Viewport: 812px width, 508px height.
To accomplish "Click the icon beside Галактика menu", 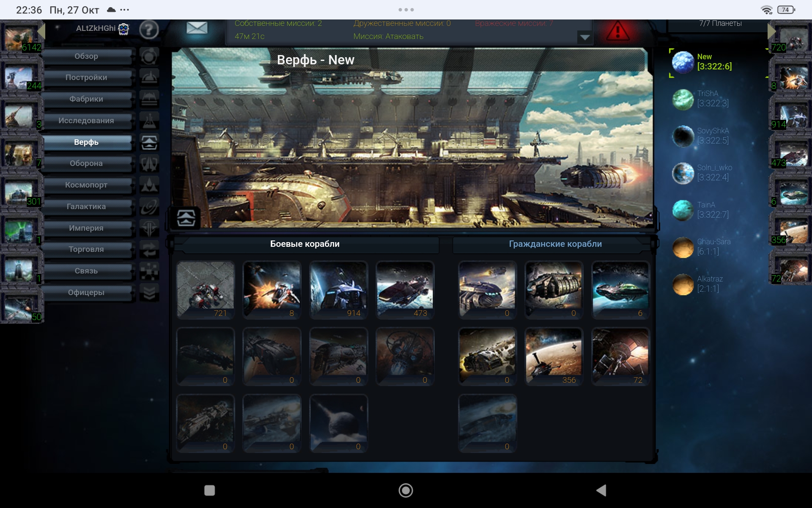I will click(149, 207).
